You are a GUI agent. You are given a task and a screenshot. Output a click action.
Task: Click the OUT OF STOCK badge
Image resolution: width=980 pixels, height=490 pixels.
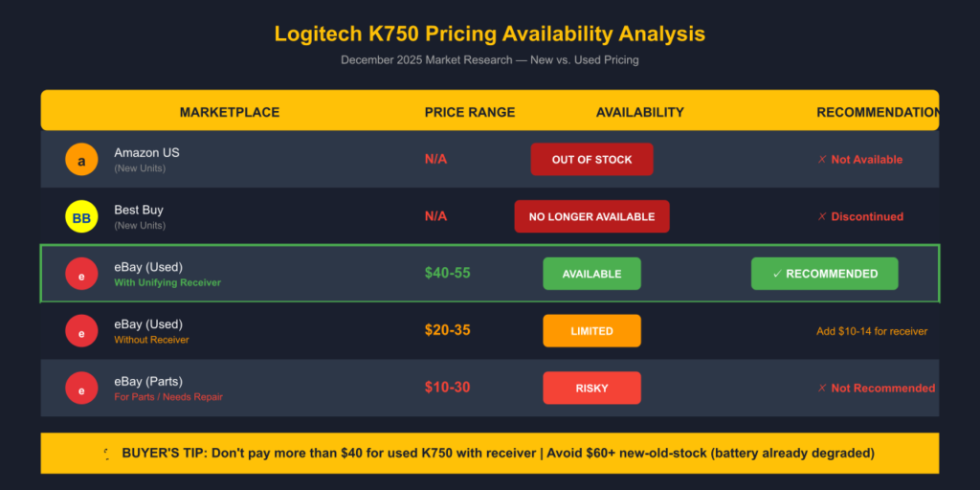click(x=591, y=160)
